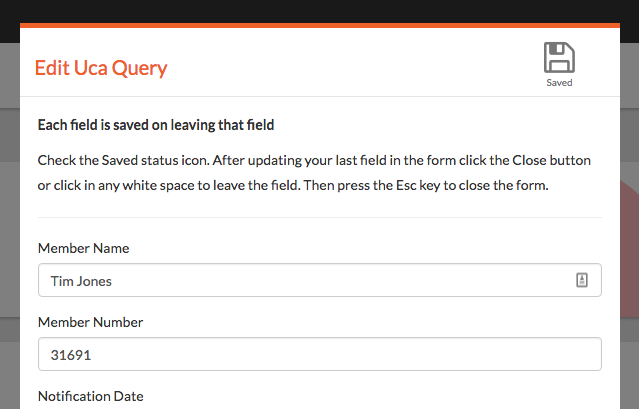Click the contact card icon in Member Name
This screenshot has height=409, width=639.
(x=582, y=281)
